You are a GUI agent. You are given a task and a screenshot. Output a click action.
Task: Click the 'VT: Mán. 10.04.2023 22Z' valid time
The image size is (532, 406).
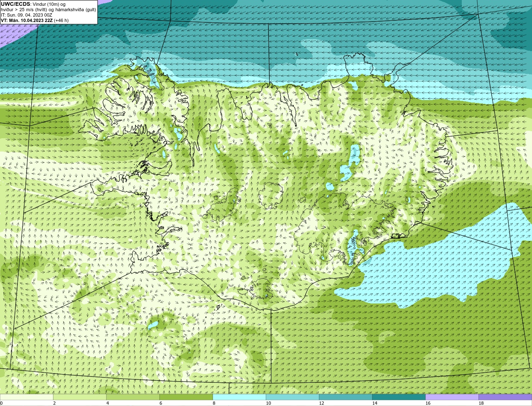tap(26, 20)
